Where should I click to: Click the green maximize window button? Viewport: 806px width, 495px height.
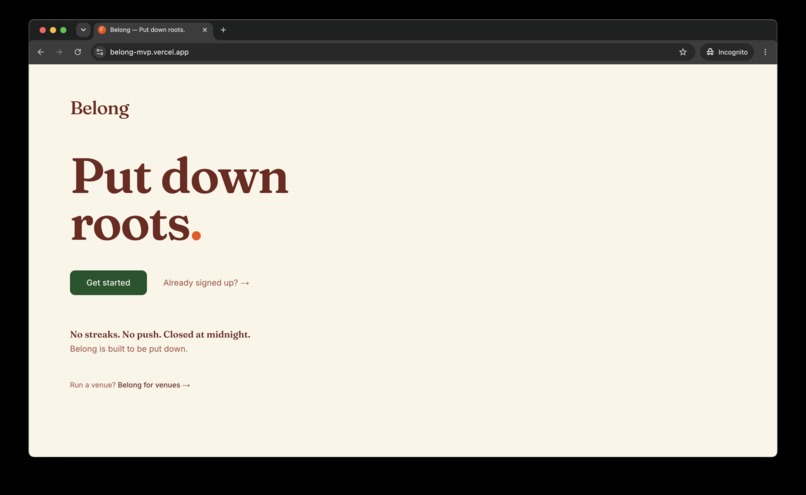[63, 30]
